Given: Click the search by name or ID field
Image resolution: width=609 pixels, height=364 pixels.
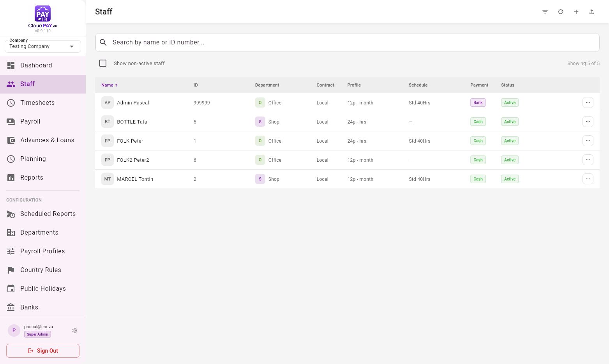Looking at the screenshot, I should click(x=347, y=42).
